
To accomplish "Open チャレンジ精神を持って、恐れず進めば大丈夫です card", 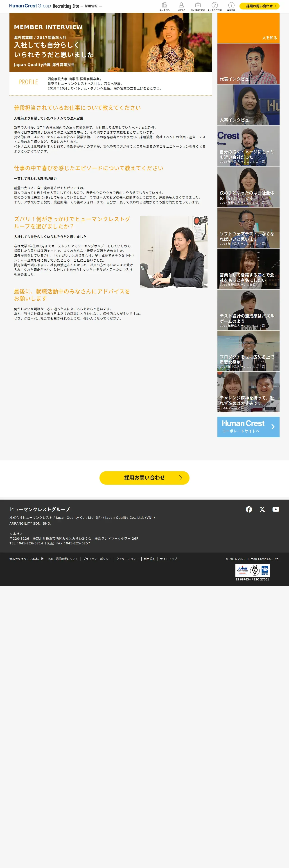I will coord(248,392).
